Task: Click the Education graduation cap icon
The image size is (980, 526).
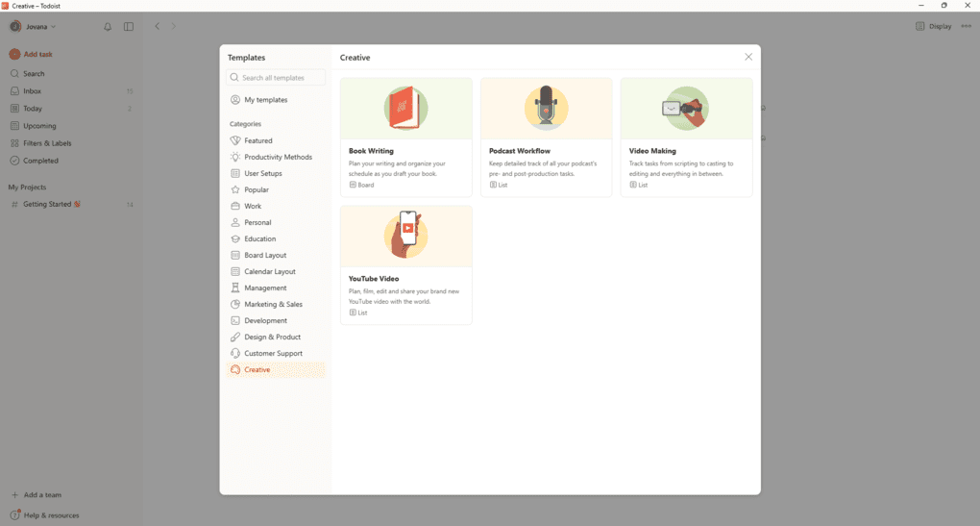Action: [x=235, y=238]
